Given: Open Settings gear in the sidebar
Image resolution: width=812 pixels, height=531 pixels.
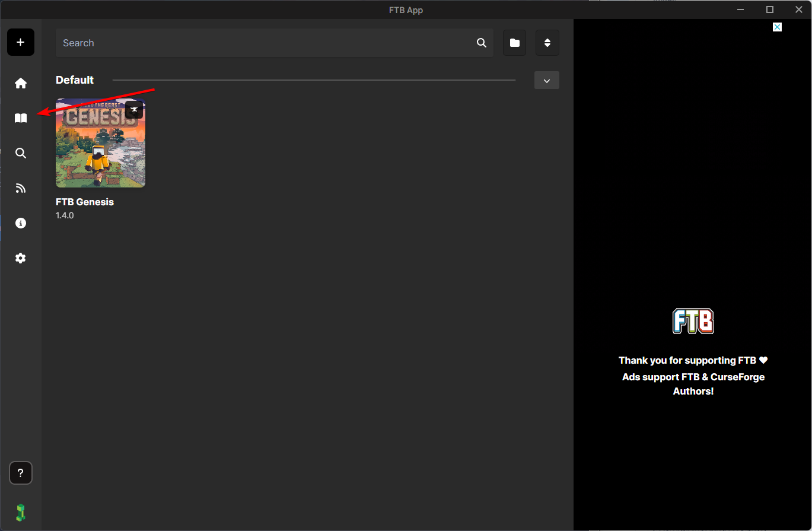Looking at the screenshot, I should [x=21, y=258].
